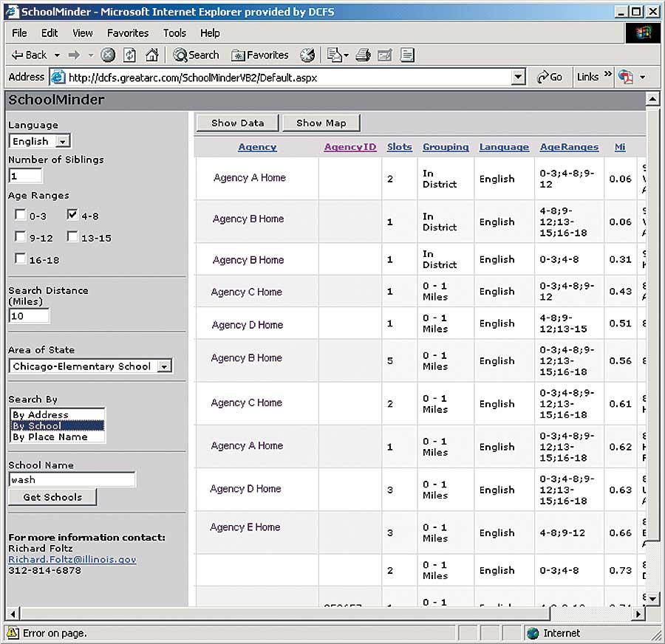Screen dimensions: 665x644
Task: Click the Mi column header link
Action: [620, 147]
